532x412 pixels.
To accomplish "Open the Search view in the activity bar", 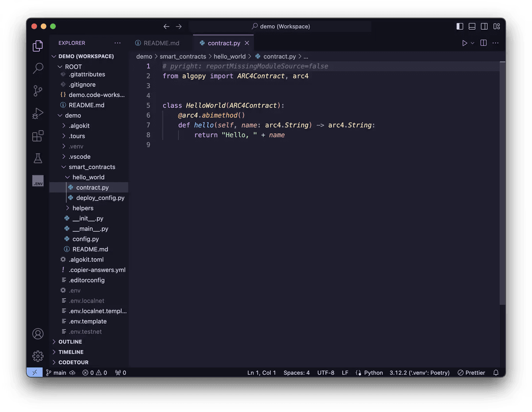I will tap(38, 68).
